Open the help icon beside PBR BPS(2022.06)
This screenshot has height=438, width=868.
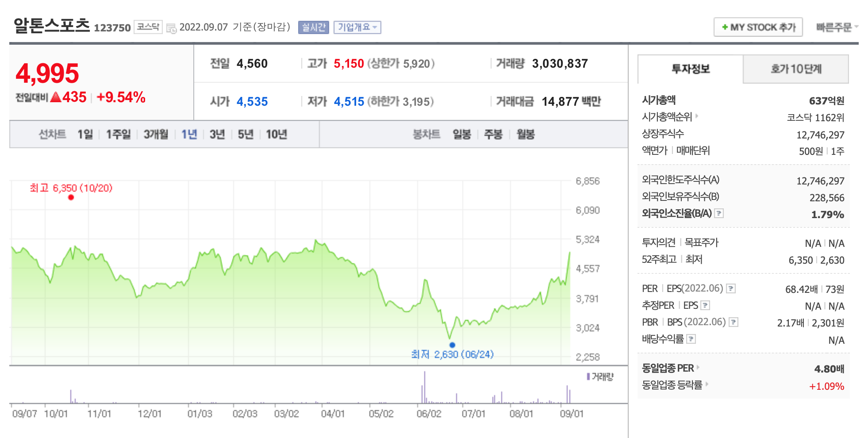[734, 322]
